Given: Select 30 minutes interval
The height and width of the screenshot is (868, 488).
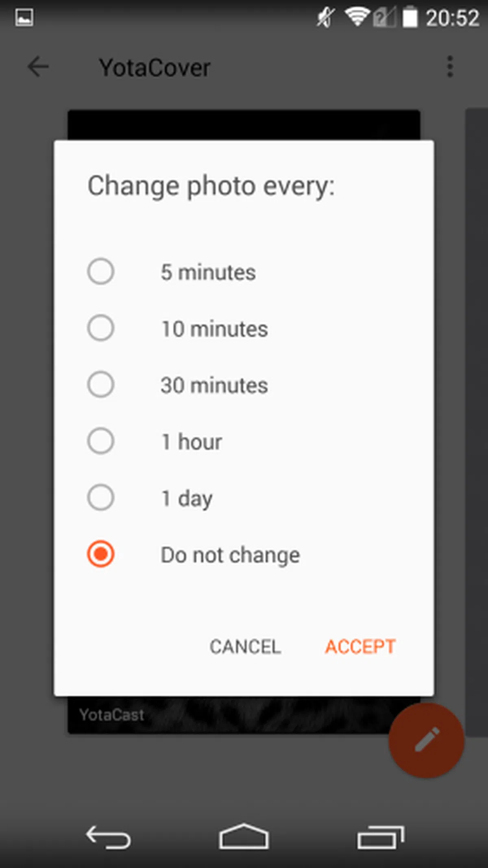Looking at the screenshot, I should click(100, 385).
